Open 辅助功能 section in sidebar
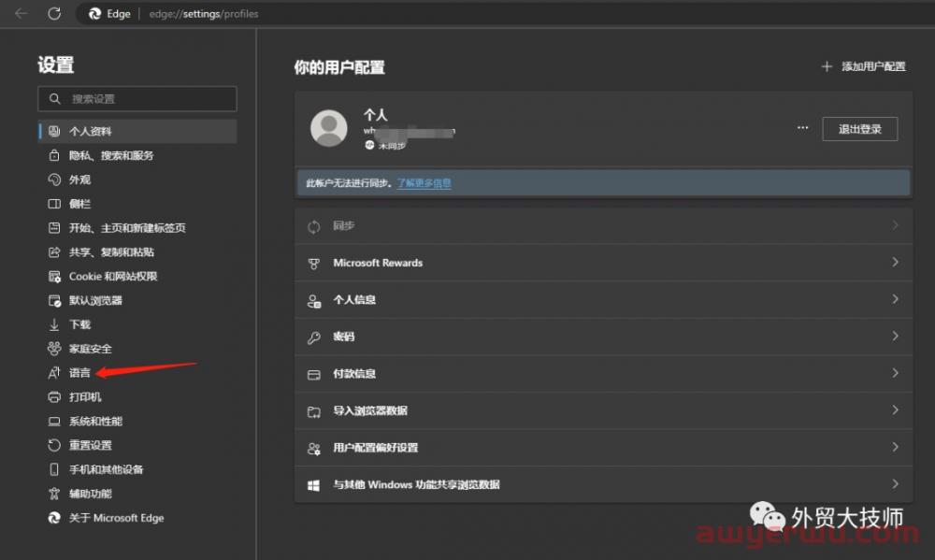The height and width of the screenshot is (560, 935). tap(137, 494)
